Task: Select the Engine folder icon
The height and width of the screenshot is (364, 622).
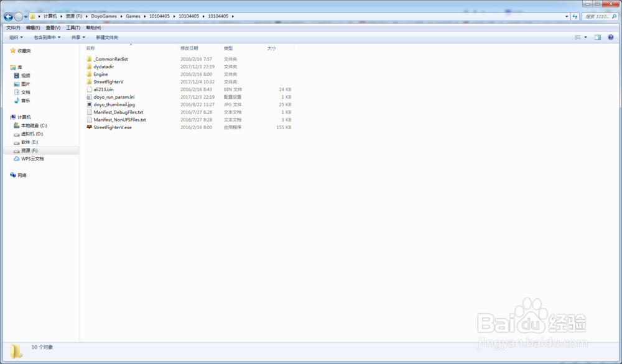Action: [89, 74]
